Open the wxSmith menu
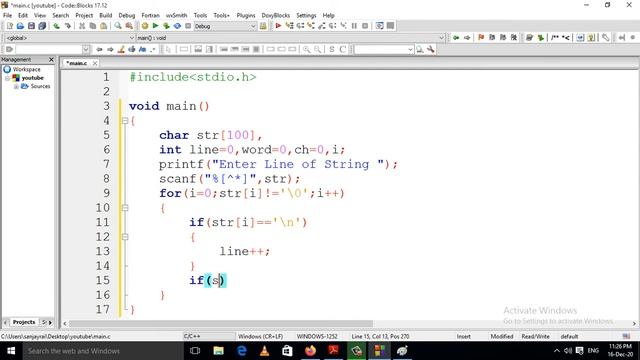 pos(176,15)
